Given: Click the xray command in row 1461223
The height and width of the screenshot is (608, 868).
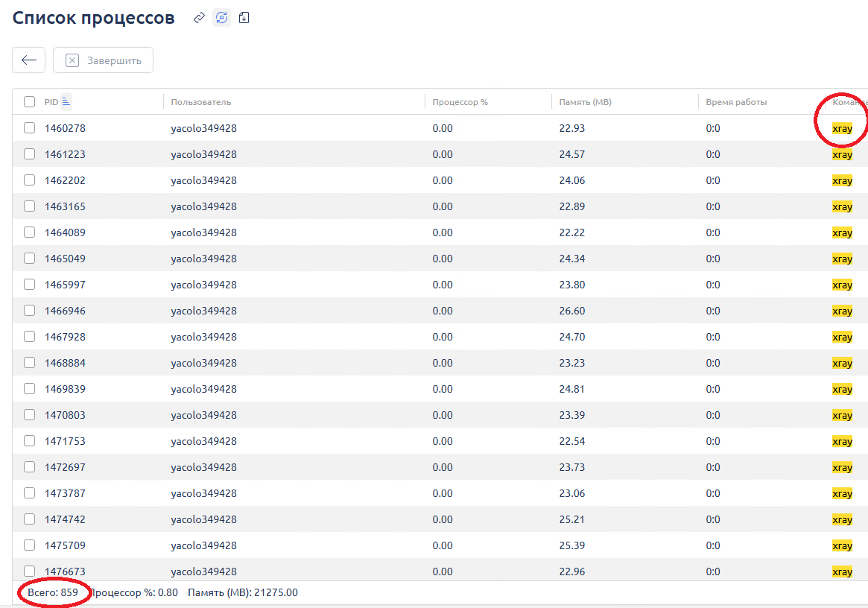Looking at the screenshot, I should [842, 155].
